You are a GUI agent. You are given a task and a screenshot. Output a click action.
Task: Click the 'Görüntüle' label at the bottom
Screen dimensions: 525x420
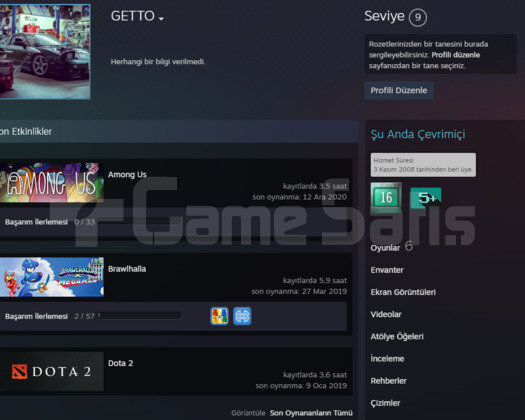tap(248, 413)
